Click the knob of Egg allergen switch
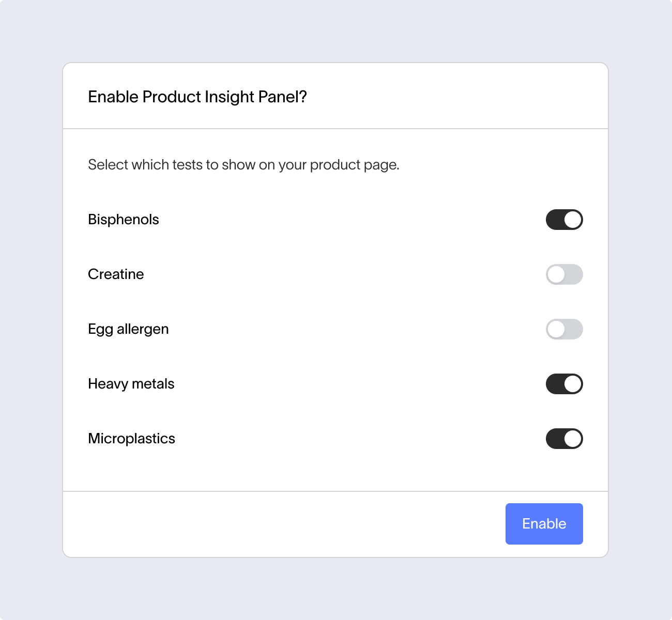 (x=556, y=329)
